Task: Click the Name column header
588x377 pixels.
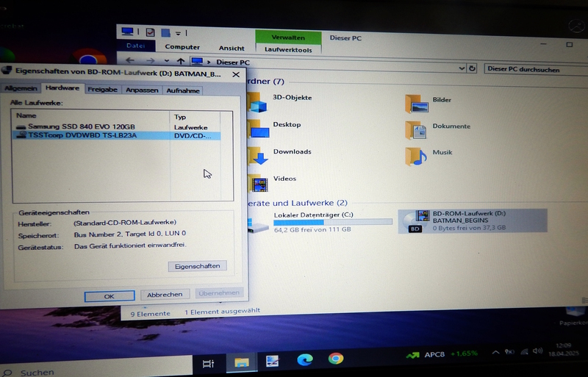Action: (x=90, y=116)
